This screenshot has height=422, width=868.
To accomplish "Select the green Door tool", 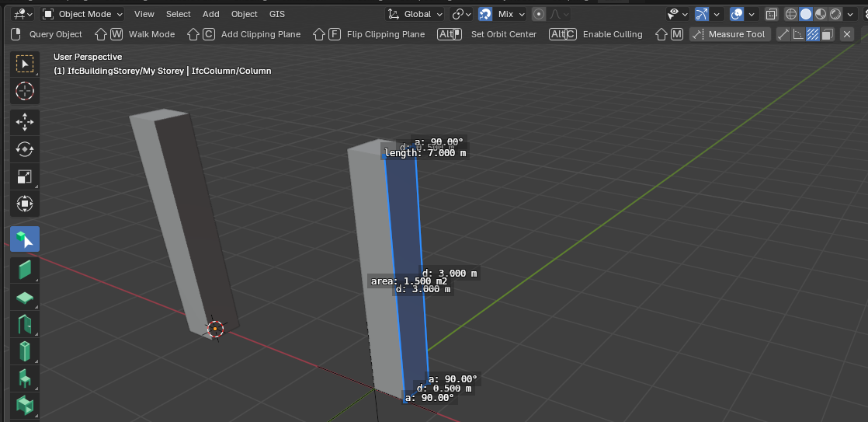I will click(25, 325).
